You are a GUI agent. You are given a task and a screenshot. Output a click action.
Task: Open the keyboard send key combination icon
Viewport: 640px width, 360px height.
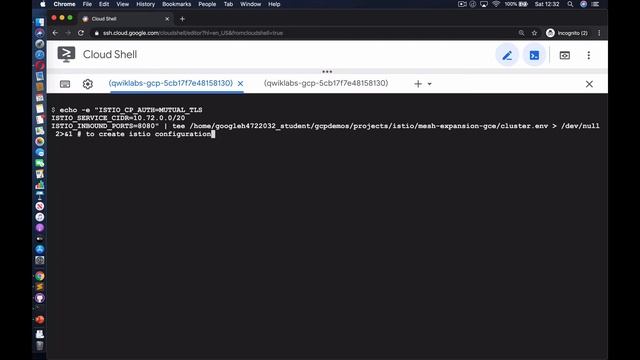(x=65, y=84)
